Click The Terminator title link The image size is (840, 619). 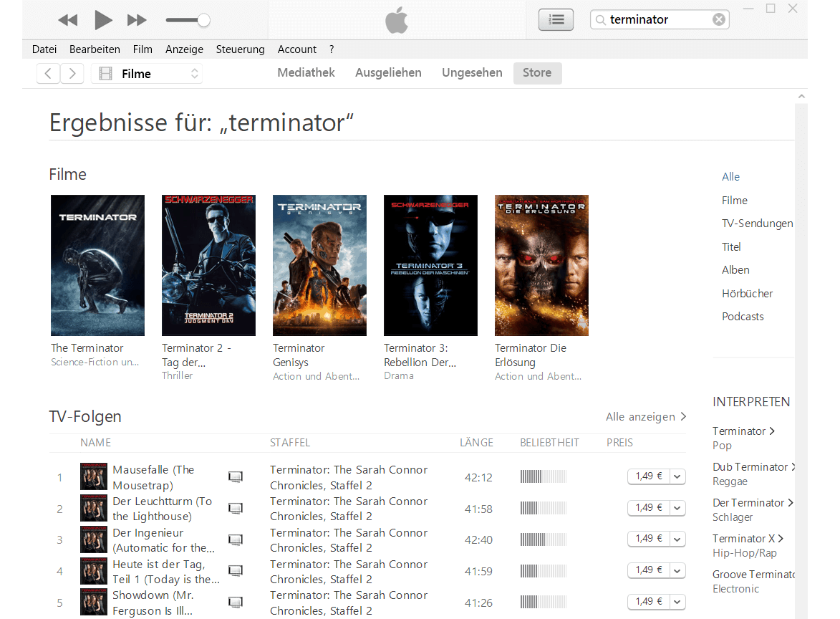click(x=87, y=347)
